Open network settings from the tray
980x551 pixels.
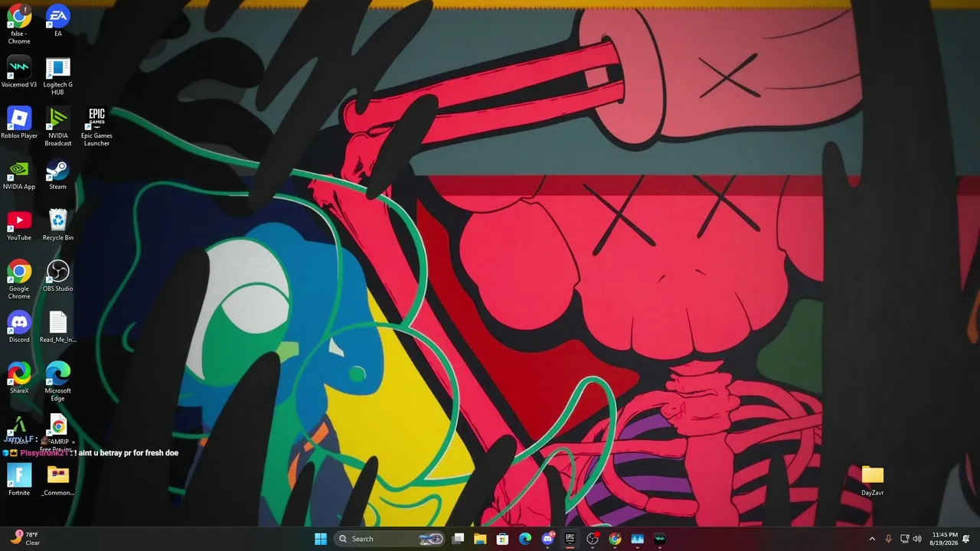(x=904, y=539)
